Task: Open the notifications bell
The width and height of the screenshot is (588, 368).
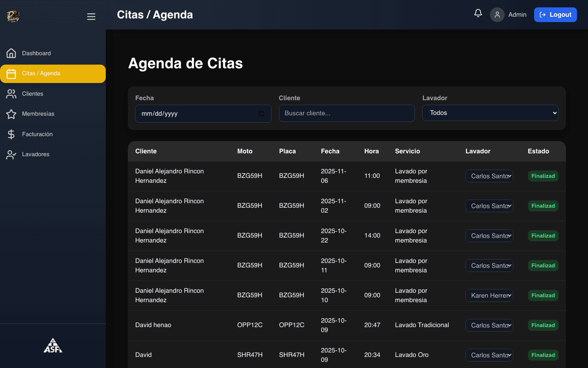Action: click(478, 13)
